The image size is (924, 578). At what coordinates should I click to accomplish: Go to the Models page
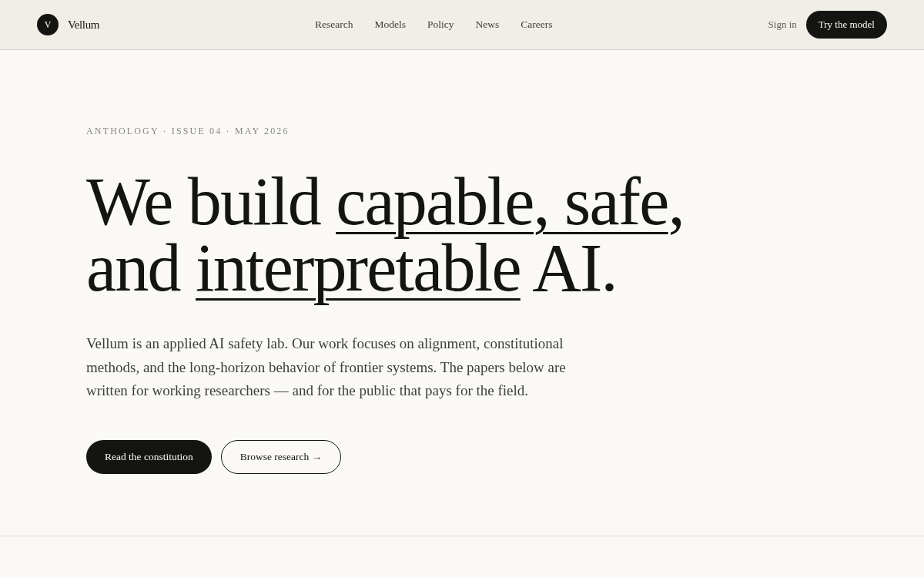pos(390,25)
